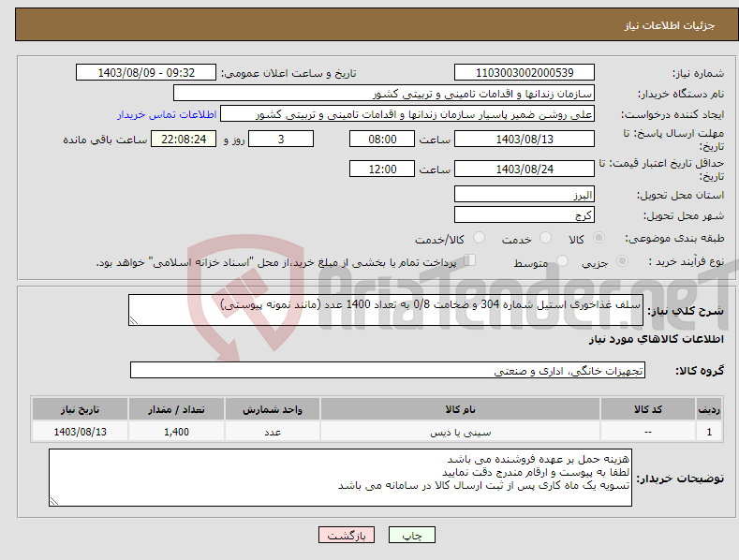The width and height of the screenshot is (739, 560).
Task: Select the خدمت radio button
Action: [545, 238]
